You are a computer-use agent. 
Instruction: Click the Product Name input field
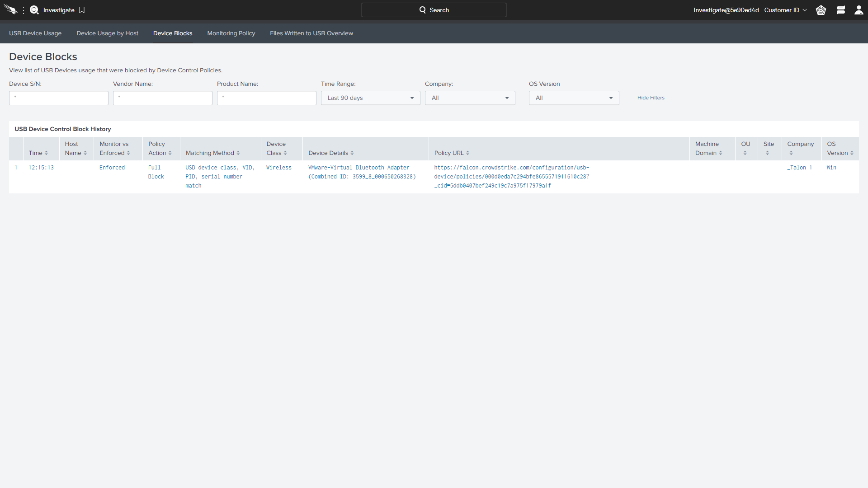[x=267, y=98]
